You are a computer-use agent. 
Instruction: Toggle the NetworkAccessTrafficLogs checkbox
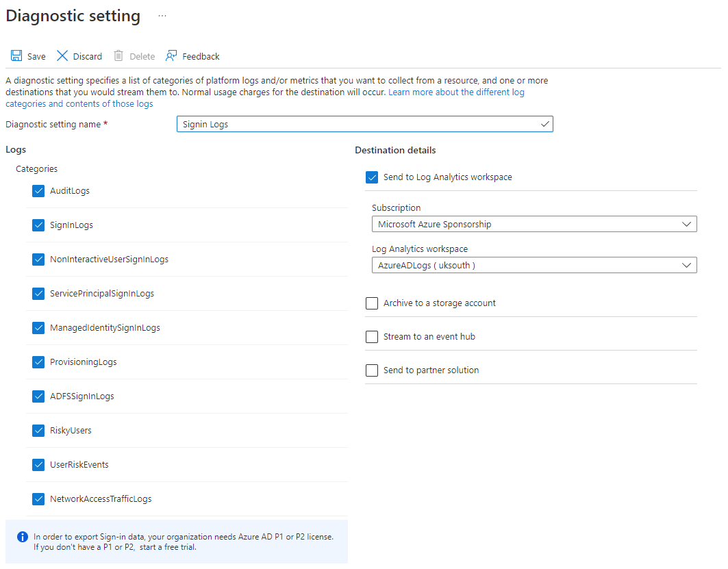coord(38,499)
